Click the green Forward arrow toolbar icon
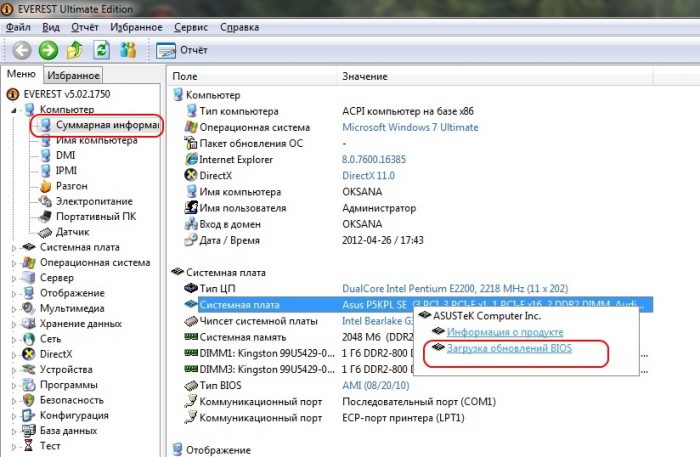The height and width of the screenshot is (457, 700). pos(48,50)
